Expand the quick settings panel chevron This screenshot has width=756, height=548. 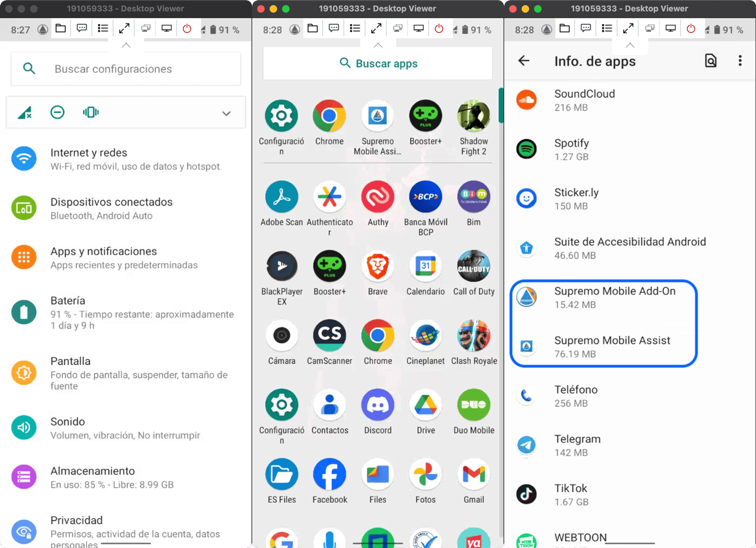226,112
